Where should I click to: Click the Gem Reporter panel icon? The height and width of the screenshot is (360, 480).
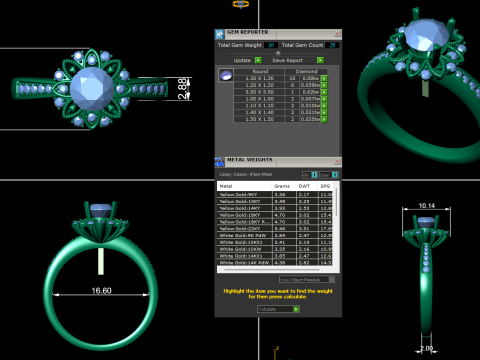pyautogui.click(x=219, y=34)
